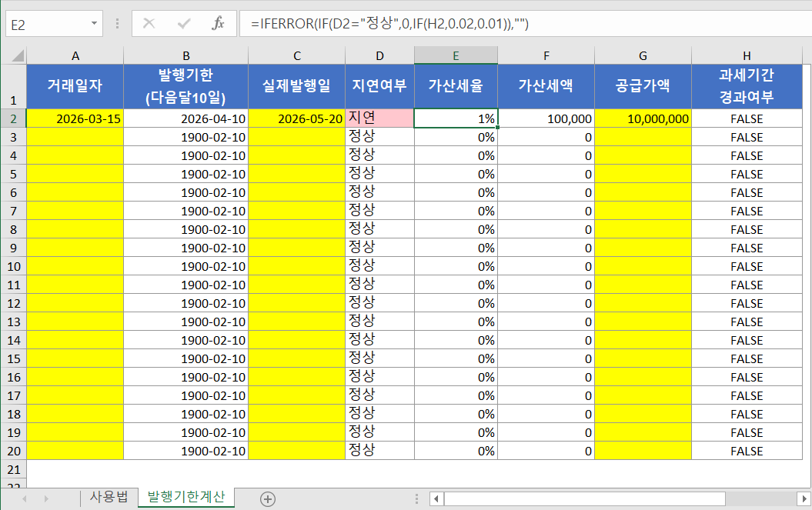The image size is (812, 510).
Task: Add a new sheet with plus icon
Action: click(268, 498)
